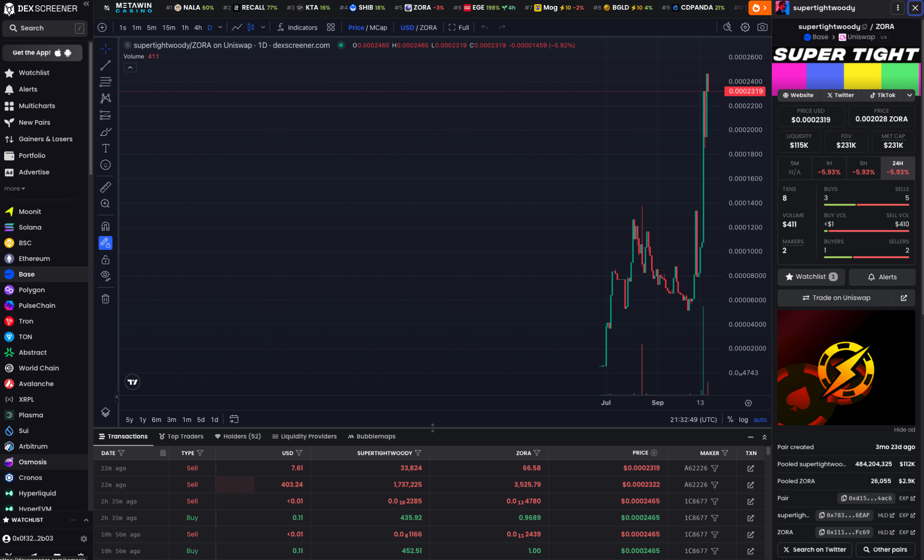
Task: Click the trash remove drawings icon
Action: click(105, 299)
